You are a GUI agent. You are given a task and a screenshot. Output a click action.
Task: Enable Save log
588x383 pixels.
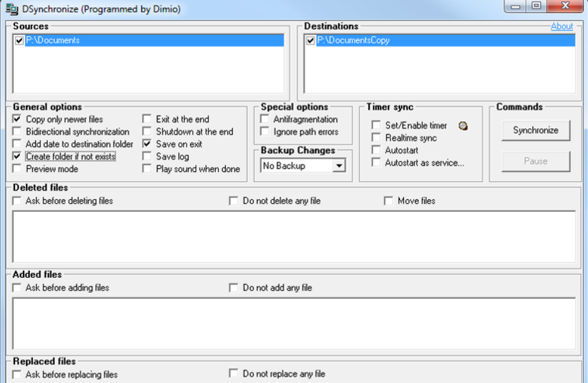tap(147, 156)
